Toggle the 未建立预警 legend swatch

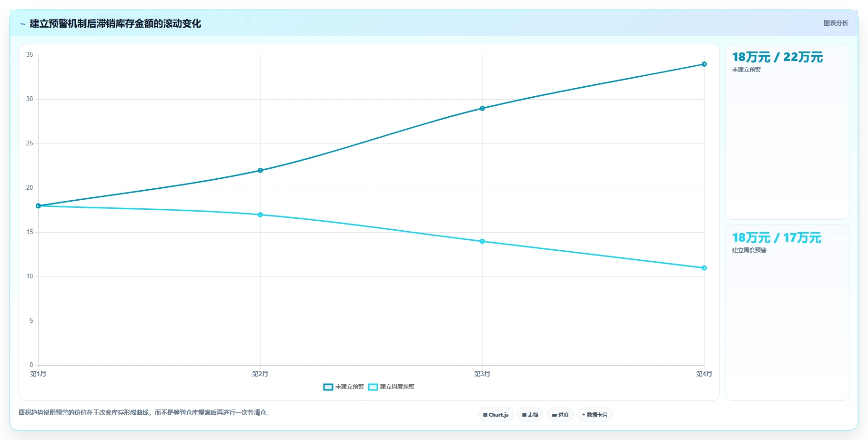click(x=328, y=387)
